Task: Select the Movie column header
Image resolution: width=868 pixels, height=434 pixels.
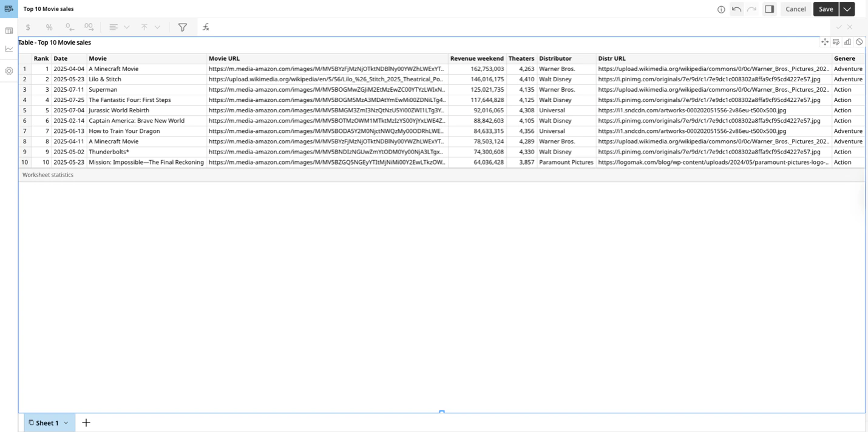Action: [x=147, y=59]
